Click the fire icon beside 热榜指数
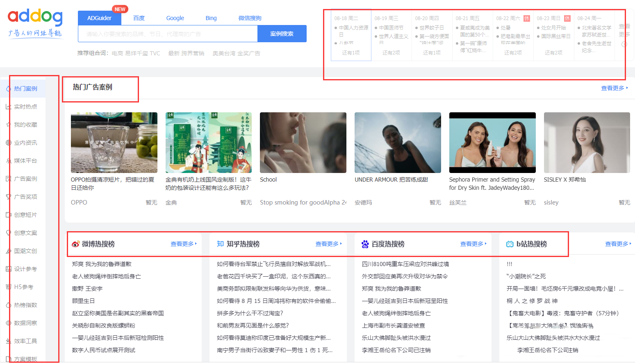The height and width of the screenshot is (364, 635). (x=9, y=305)
